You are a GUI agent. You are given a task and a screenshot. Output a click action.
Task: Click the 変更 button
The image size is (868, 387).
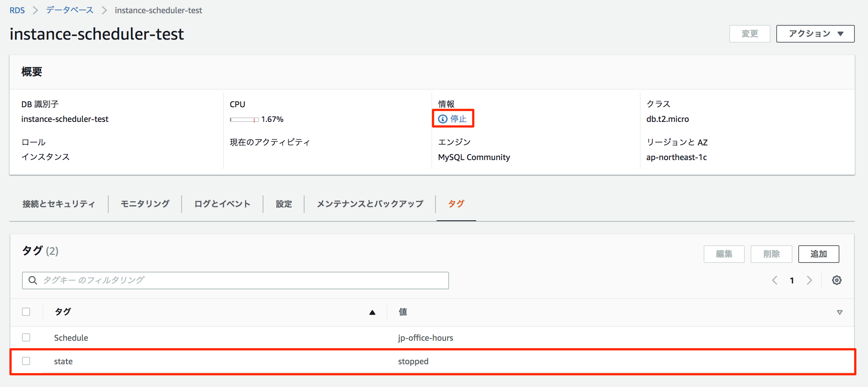click(x=750, y=33)
